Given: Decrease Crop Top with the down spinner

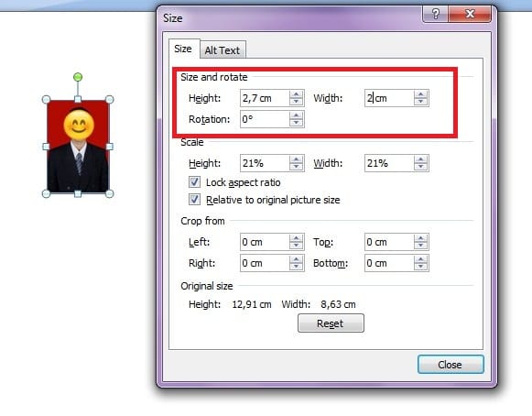Looking at the screenshot, I should click(420, 246).
